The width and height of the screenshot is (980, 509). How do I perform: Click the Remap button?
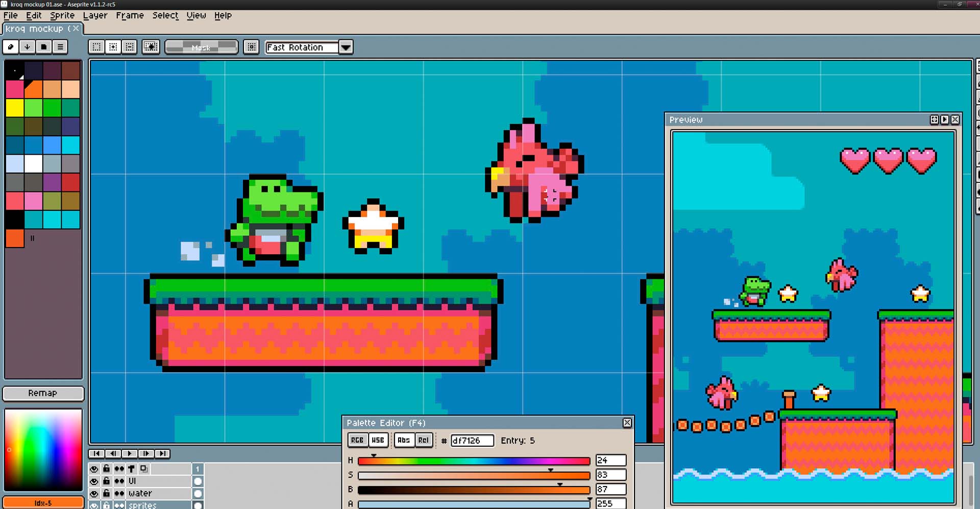tap(43, 393)
